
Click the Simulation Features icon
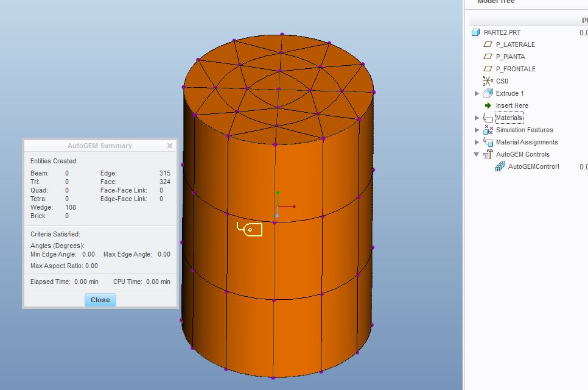(488, 130)
